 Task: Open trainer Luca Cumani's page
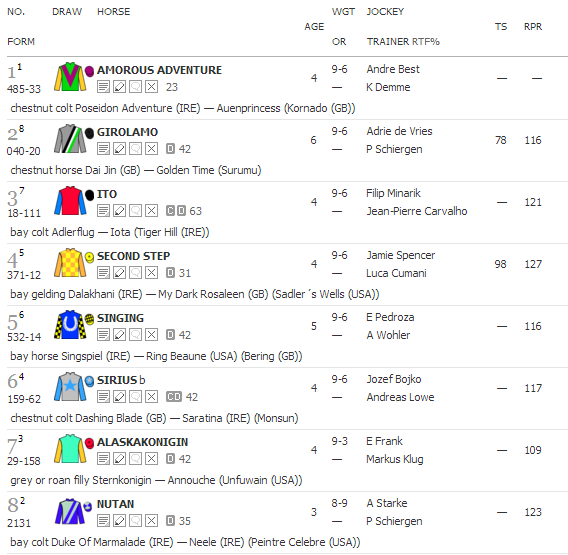coord(396,273)
